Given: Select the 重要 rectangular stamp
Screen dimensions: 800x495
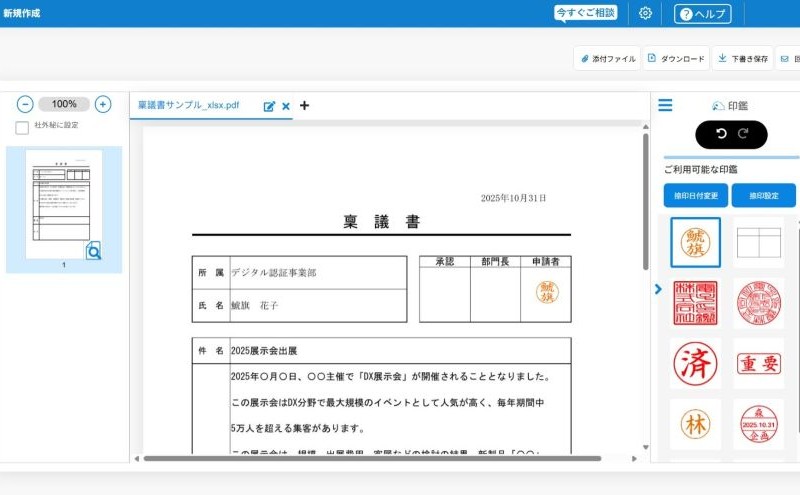Looking at the screenshot, I should 758,363.
